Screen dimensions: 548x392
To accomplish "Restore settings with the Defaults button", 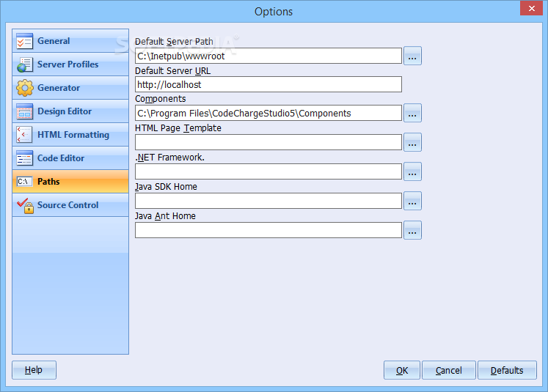I will click(507, 370).
